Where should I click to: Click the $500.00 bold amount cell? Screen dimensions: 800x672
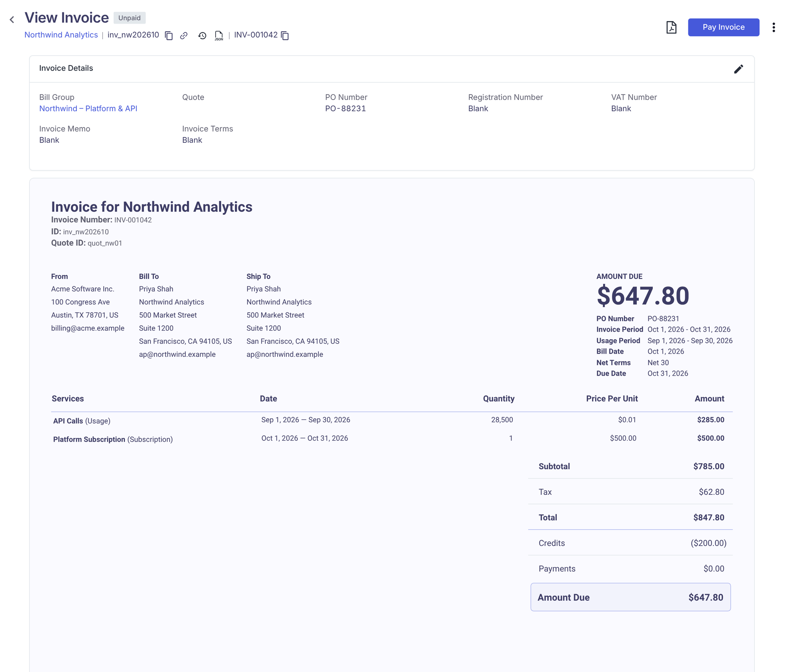click(710, 438)
